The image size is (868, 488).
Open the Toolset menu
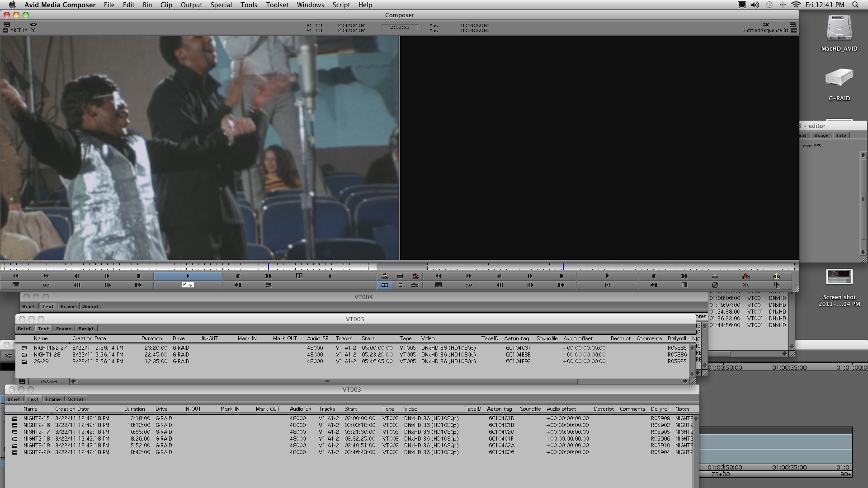[277, 5]
